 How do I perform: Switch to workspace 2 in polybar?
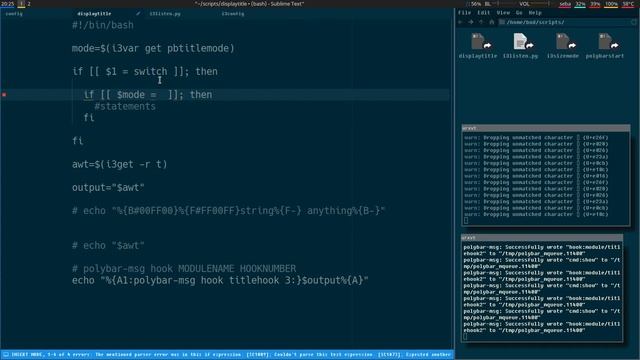point(29,4)
